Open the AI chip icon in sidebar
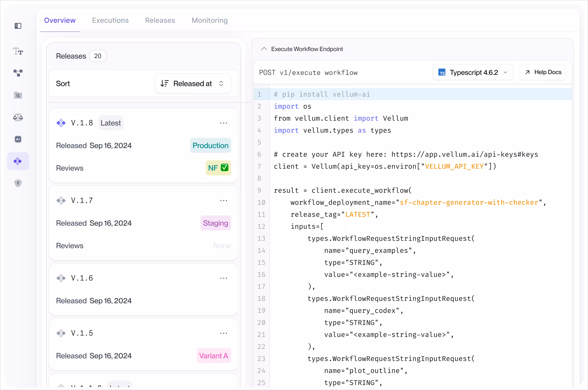 [18, 139]
